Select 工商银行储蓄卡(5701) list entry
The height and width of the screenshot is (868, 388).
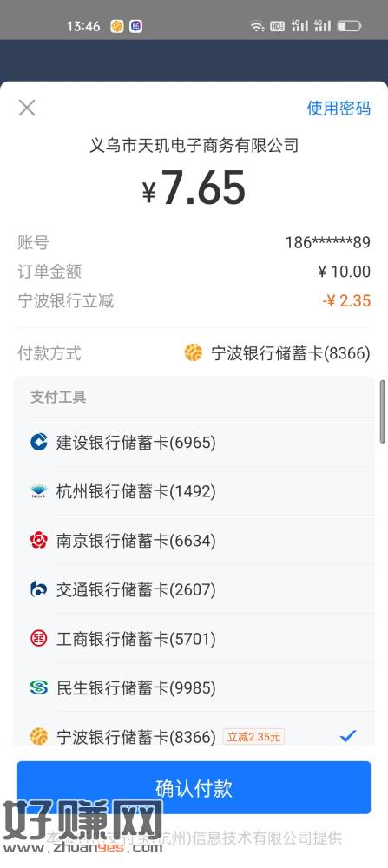pos(194,638)
